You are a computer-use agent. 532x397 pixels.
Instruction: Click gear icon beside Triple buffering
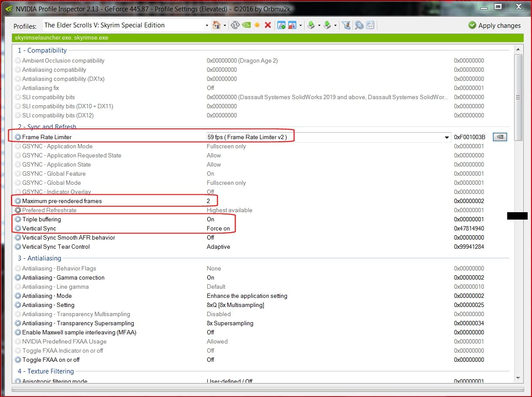point(18,219)
